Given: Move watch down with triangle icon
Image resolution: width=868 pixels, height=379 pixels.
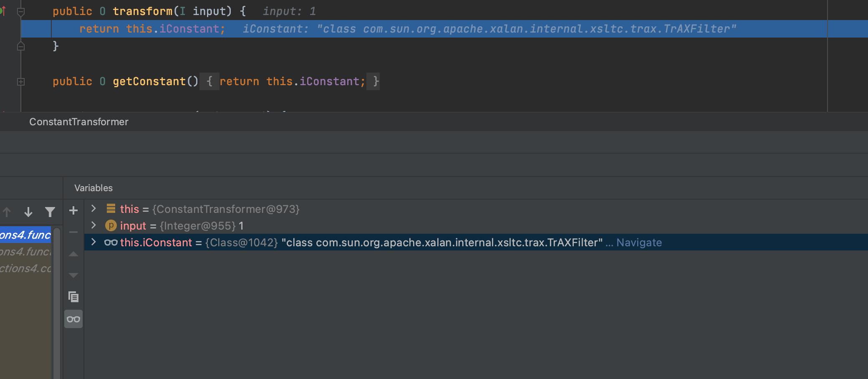Looking at the screenshot, I should [x=73, y=275].
